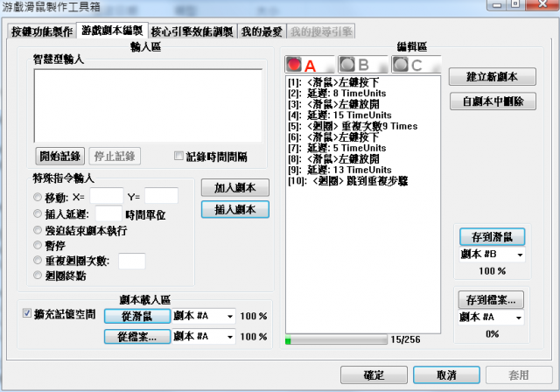Select script line [6] 左鍵按下

[x=333, y=137]
